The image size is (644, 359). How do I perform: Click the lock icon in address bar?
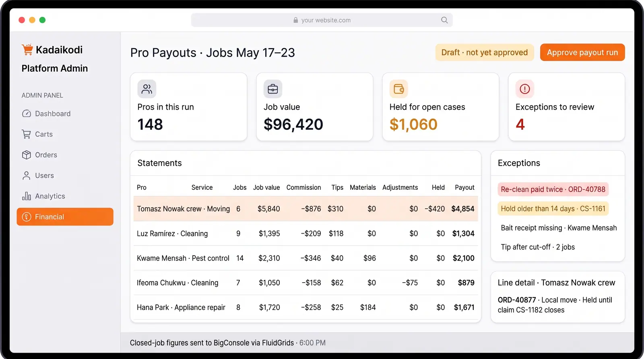point(296,20)
